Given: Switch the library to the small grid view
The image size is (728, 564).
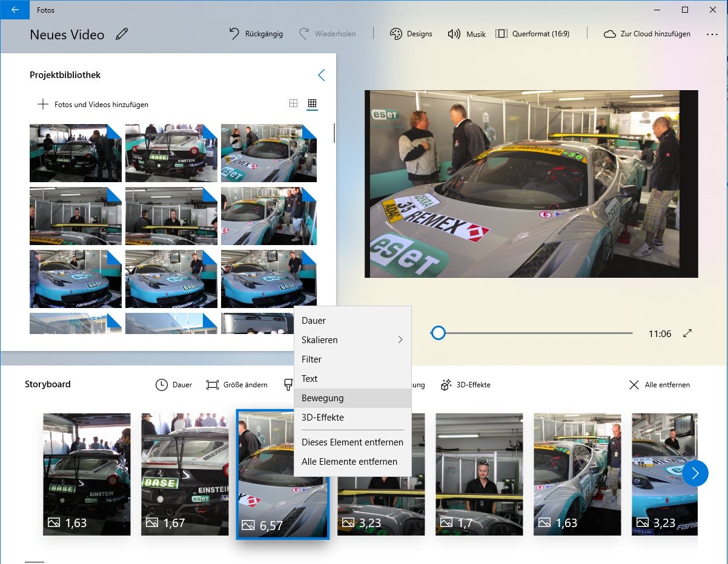Looking at the screenshot, I should click(x=312, y=103).
